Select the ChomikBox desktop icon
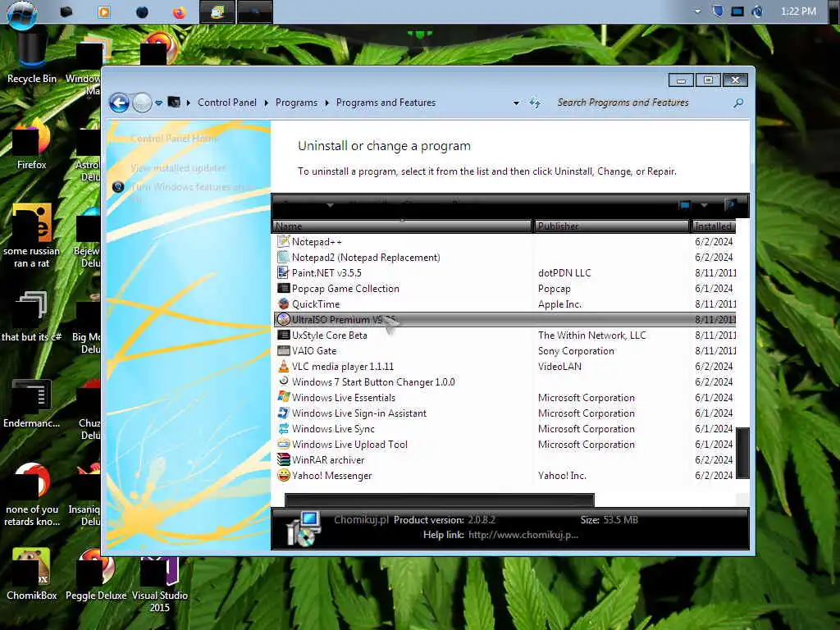 pyautogui.click(x=32, y=573)
